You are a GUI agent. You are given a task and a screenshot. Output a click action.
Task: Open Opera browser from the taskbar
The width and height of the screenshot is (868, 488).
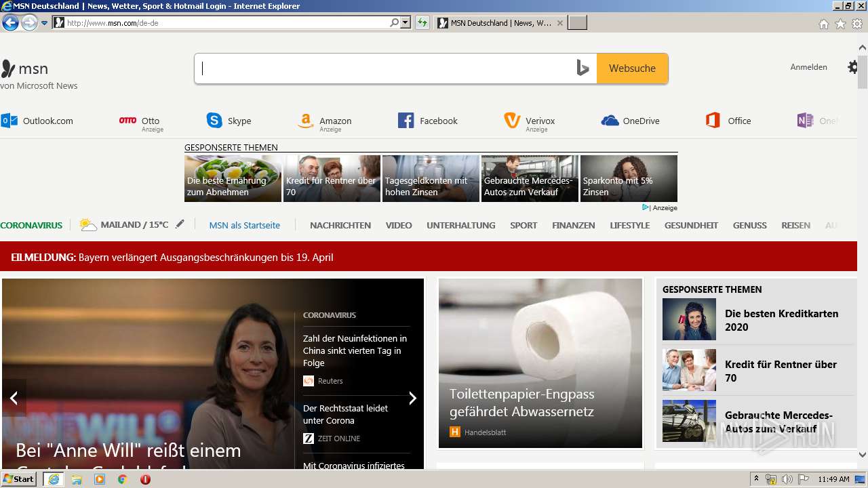(x=145, y=479)
